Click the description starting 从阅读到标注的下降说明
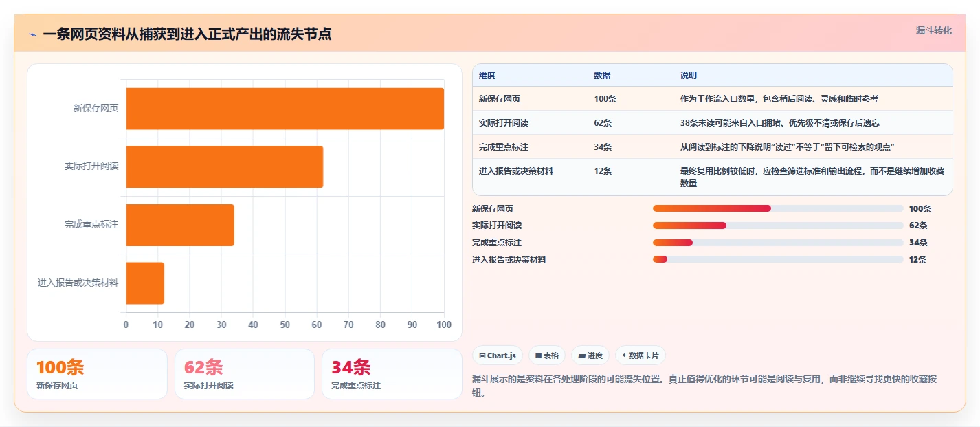980x427 pixels. [x=788, y=147]
